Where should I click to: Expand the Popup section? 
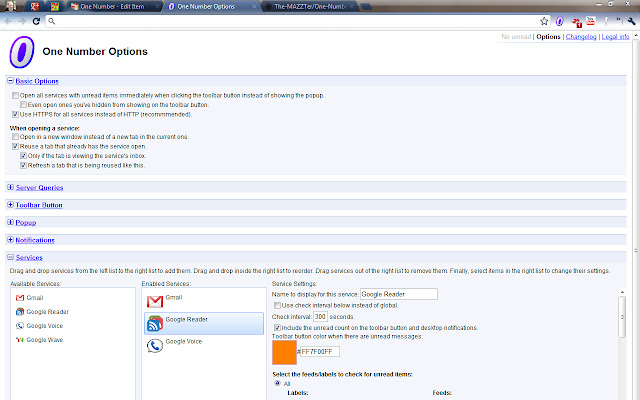[11, 222]
